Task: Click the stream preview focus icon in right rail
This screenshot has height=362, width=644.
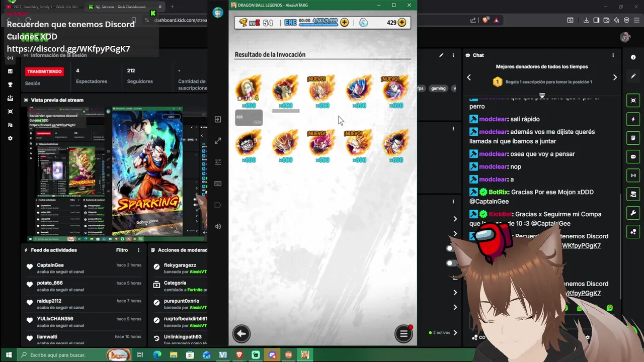Action: pos(633,101)
